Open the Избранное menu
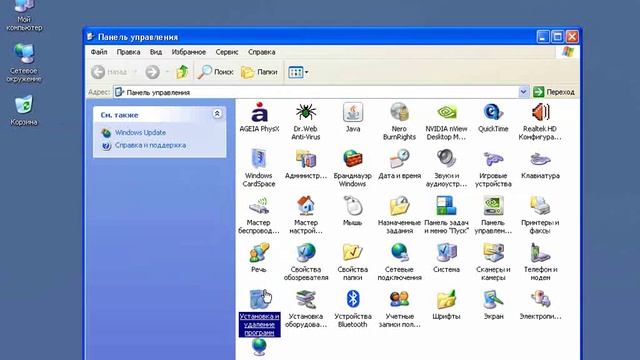Screen dimensions: 640x360 pyautogui.click(x=189, y=52)
